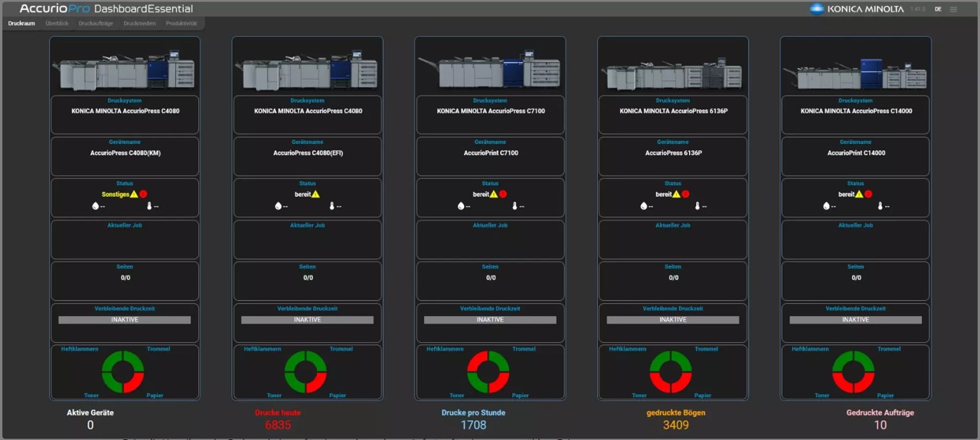Click the consumables donut chart for AccurioPress 6136P
The width and height of the screenshot is (980, 440).
[671, 372]
